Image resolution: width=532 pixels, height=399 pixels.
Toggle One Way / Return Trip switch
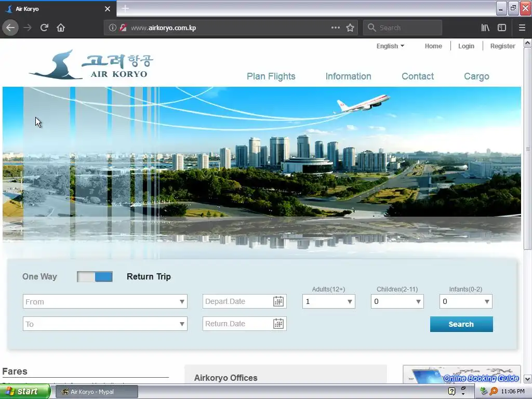coord(95,276)
